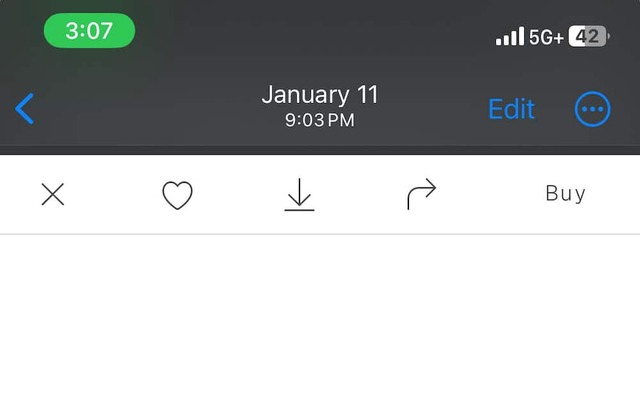The width and height of the screenshot is (640, 417).
Task: Open Edit mode for the photo
Action: click(x=511, y=109)
